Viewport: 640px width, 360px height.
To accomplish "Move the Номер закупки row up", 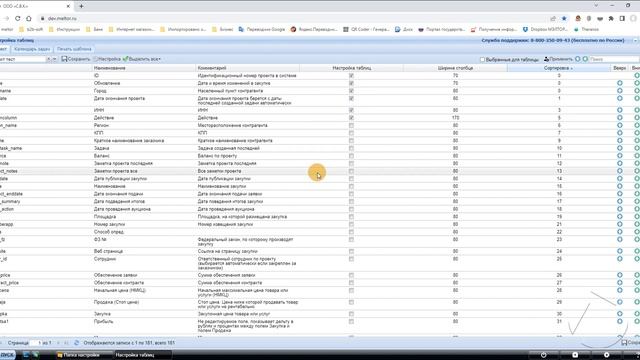I will tap(620, 224).
